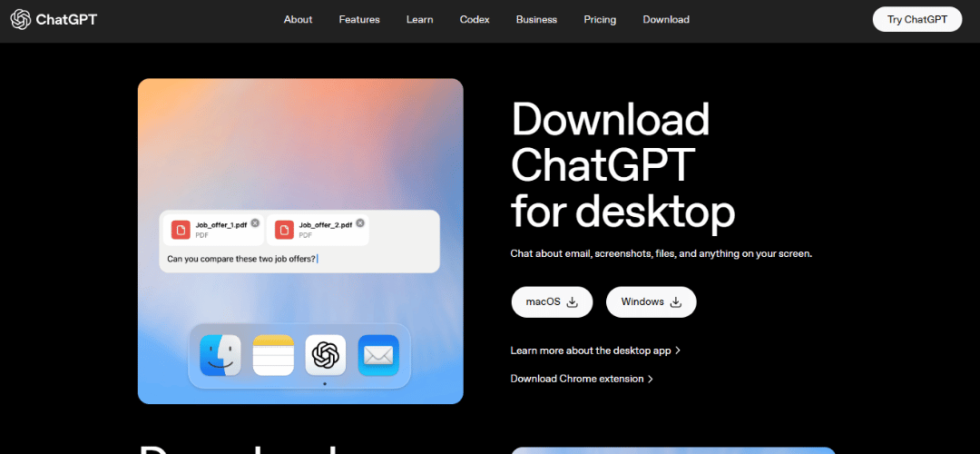The height and width of the screenshot is (454, 980).
Task: Click the Finder icon in the dock
Action: coord(220,355)
